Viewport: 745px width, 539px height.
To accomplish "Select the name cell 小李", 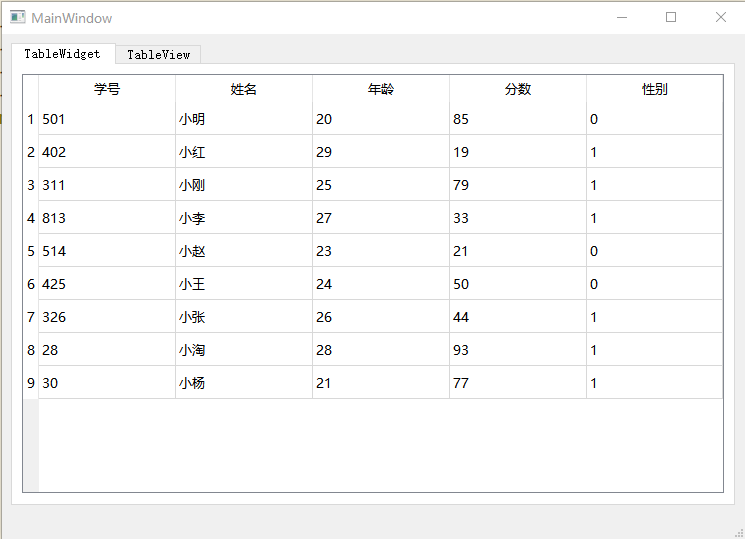I will pos(244,218).
